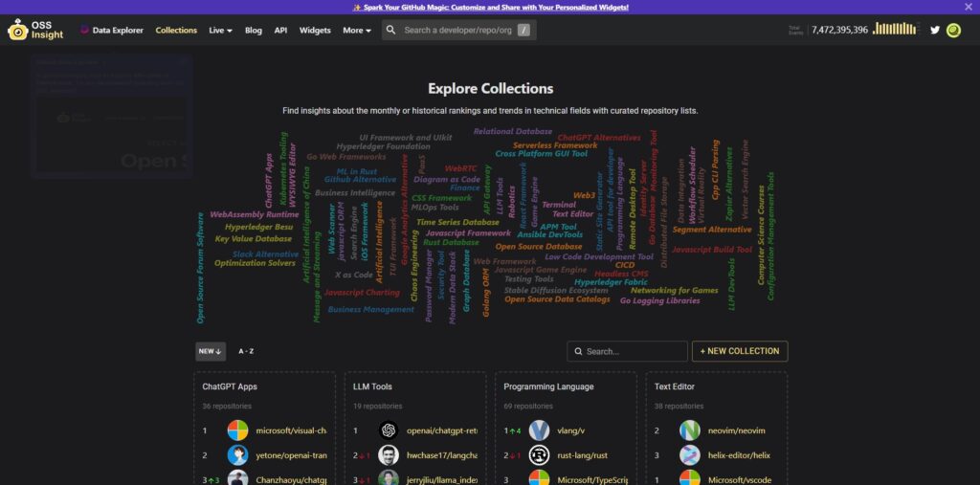This screenshot has width=980, height=485.
Task: Open the API nav link
Action: (280, 30)
